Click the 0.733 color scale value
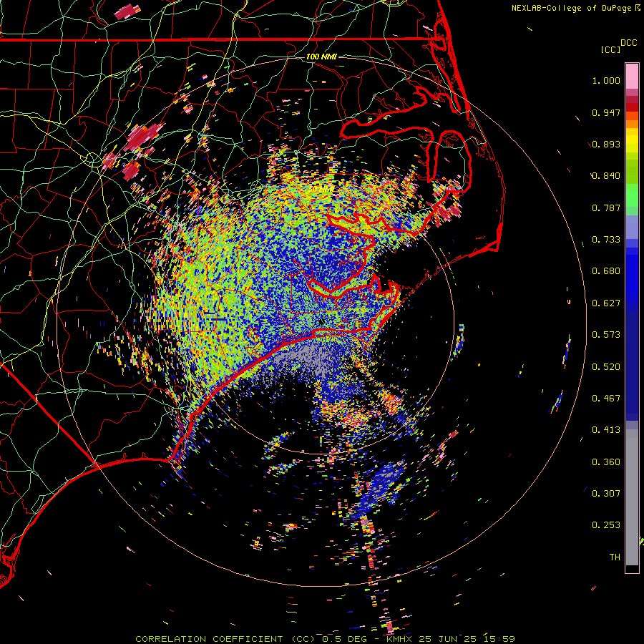This screenshot has height=644, width=644. [606, 240]
